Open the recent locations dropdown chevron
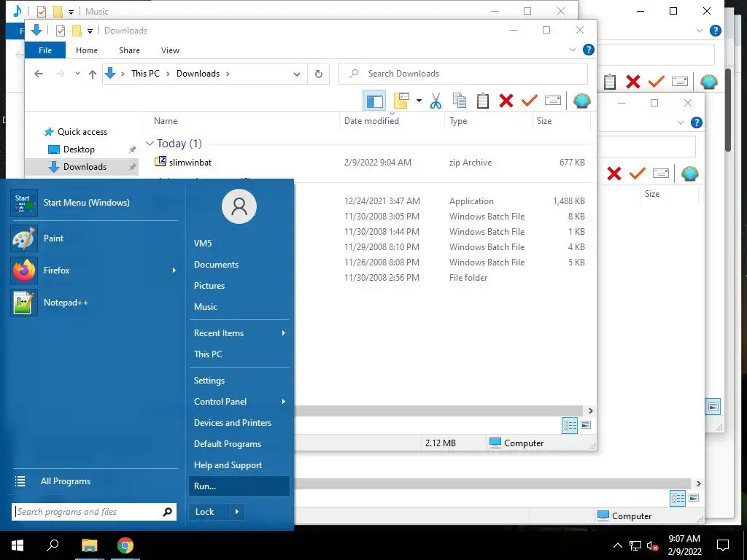 click(x=77, y=74)
